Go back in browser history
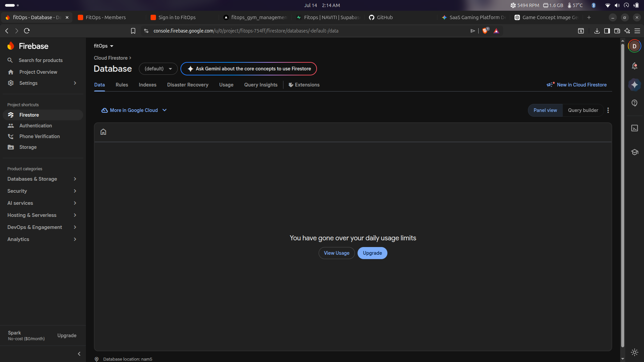The image size is (644, 362). click(x=7, y=31)
